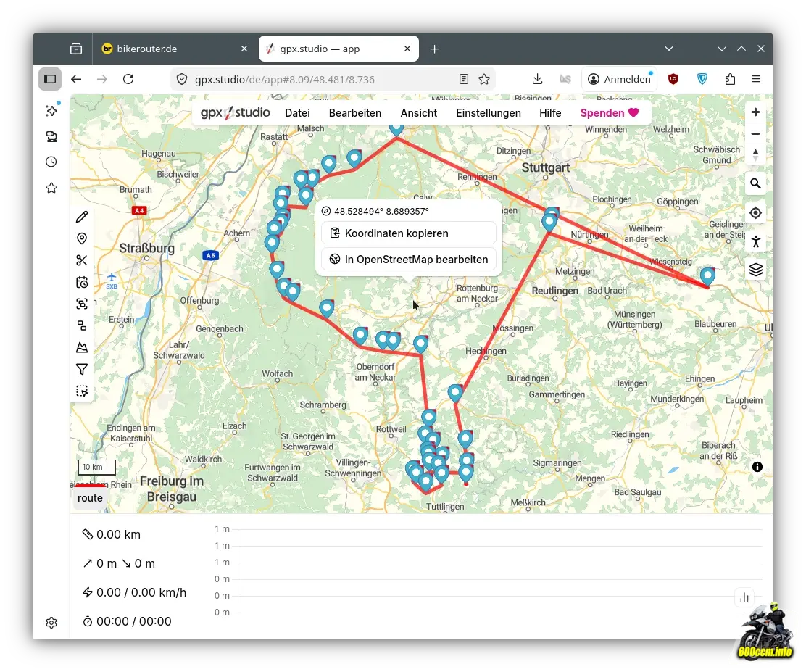Click Koordinaten kopieren
Screen dimensions: 806x672
click(409, 233)
